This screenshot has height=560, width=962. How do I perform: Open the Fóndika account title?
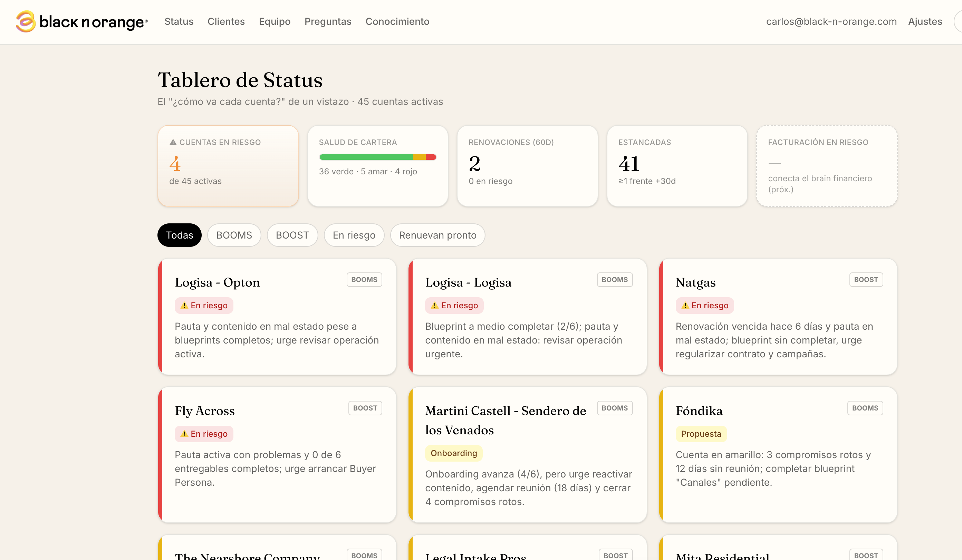pos(699,411)
